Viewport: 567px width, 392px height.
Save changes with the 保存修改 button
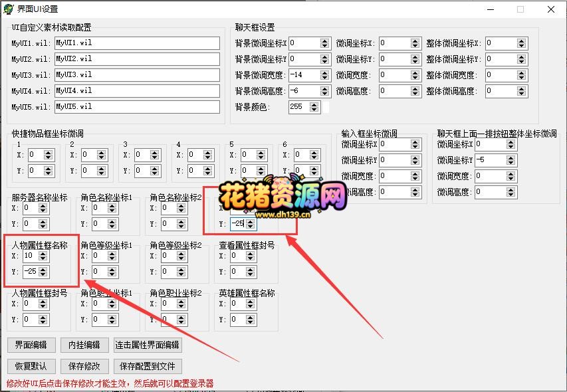[84, 366]
